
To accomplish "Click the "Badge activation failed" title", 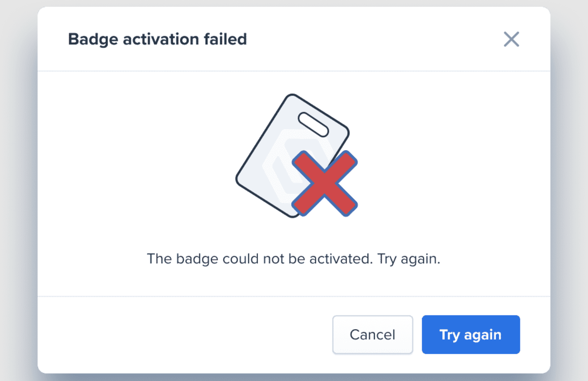I will click(157, 39).
